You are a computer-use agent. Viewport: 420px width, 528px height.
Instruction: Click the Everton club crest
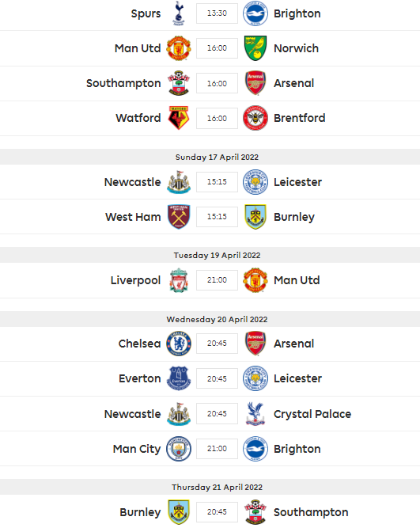click(x=179, y=378)
